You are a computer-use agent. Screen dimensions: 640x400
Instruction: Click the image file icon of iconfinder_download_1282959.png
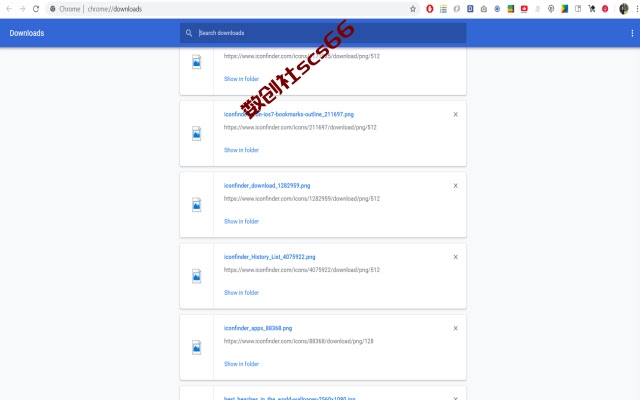[x=196, y=205]
